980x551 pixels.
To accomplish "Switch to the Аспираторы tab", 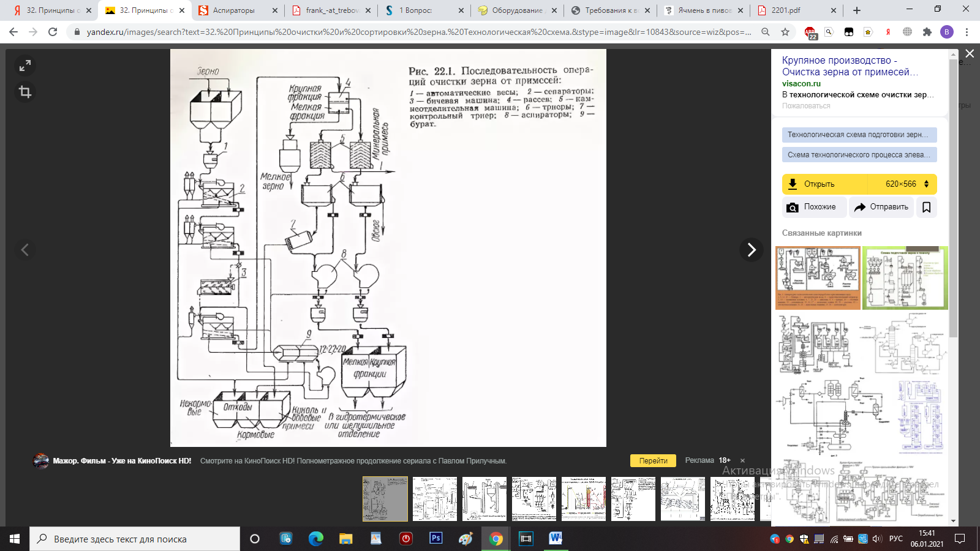I will click(x=233, y=10).
